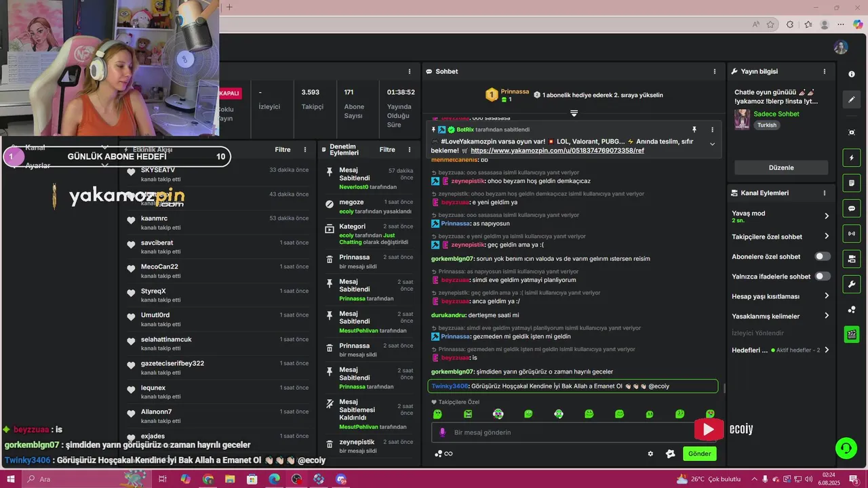Open chat settings gear icon

click(x=650, y=454)
